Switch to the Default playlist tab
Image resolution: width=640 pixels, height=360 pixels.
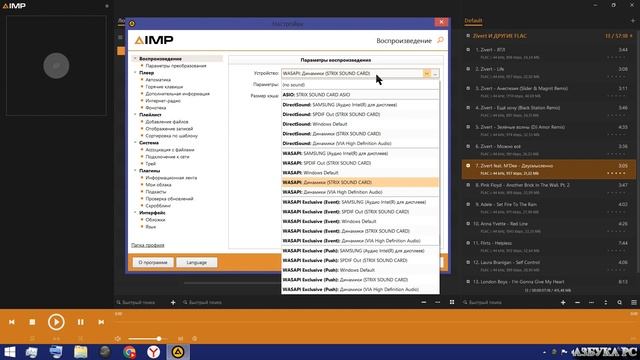[x=473, y=20]
